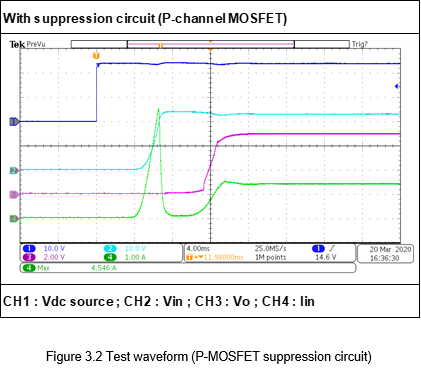
Task: Click the CH2 ground marker on left edge
Action: click(x=14, y=171)
